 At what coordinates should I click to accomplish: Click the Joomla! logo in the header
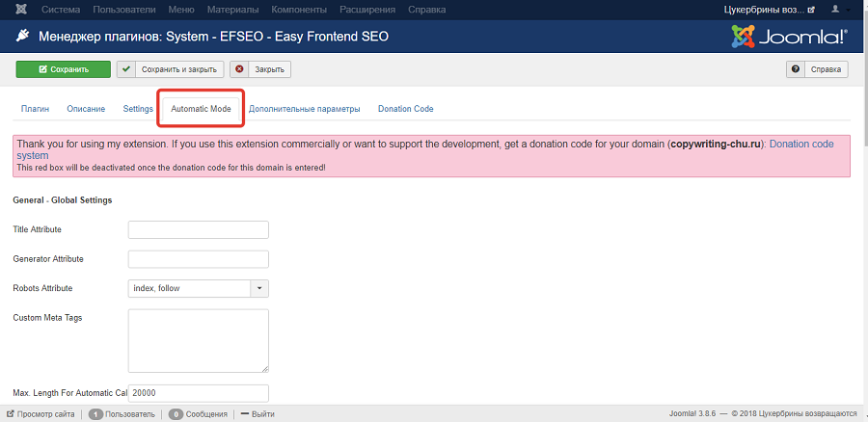[789, 39]
